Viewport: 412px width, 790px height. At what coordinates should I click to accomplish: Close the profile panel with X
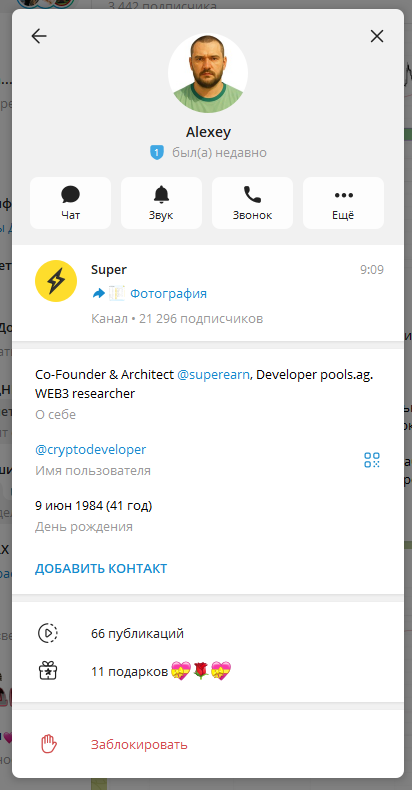377,36
